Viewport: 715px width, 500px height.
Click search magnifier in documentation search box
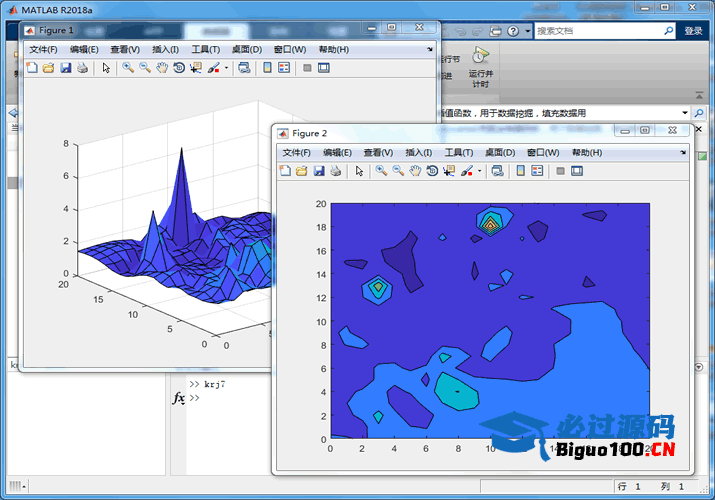(x=668, y=31)
